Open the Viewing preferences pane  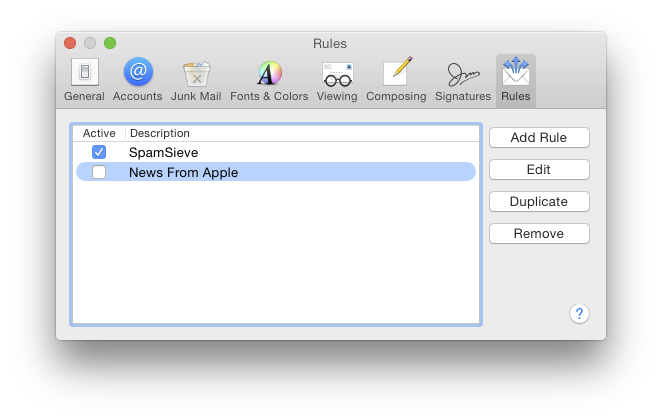point(337,80)
